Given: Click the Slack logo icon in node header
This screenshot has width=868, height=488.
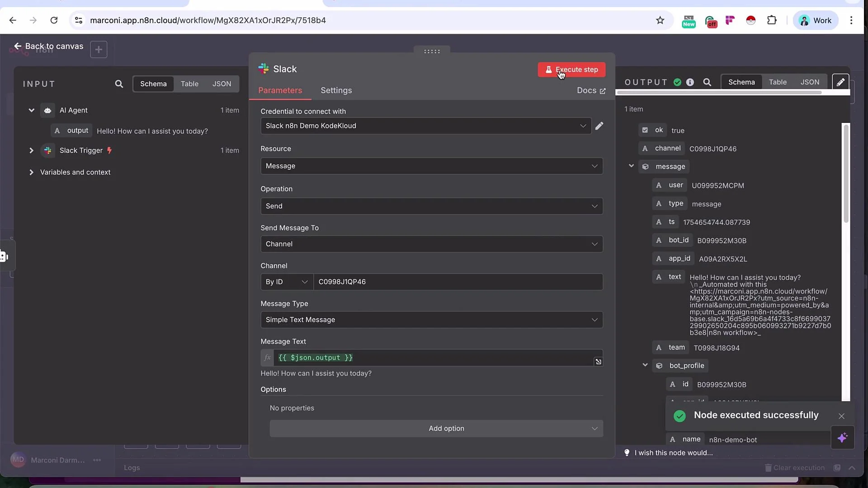Looking at the screenshot, I should pos(264,69).
